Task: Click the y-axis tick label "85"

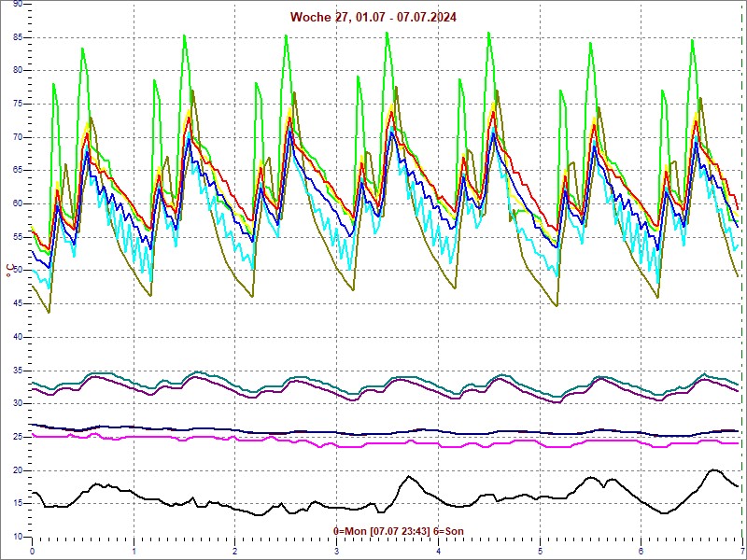Action: click(x=18, y=37)
